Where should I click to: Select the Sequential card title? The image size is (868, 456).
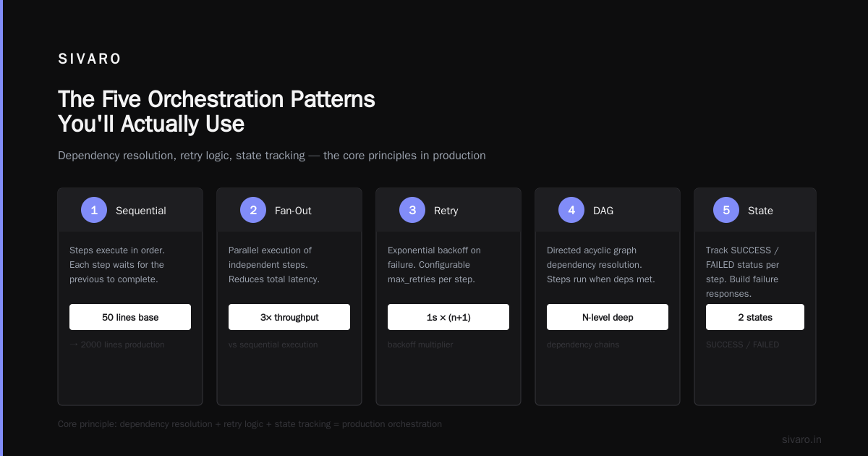[141, 211]
